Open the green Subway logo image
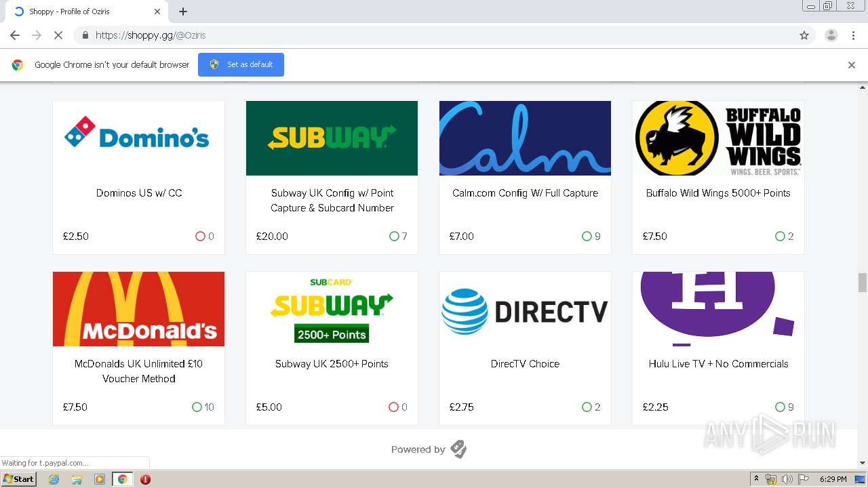 click(332, 138)
